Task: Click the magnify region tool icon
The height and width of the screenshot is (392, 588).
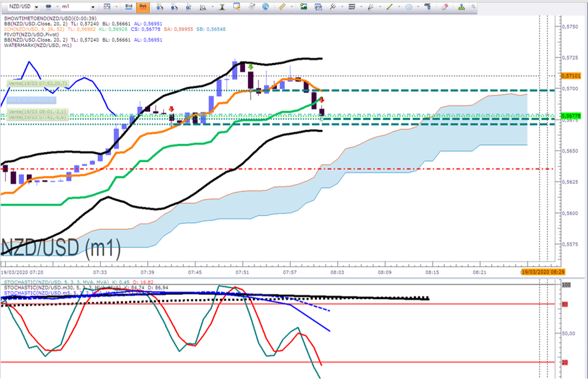Action: pos(203,7)
